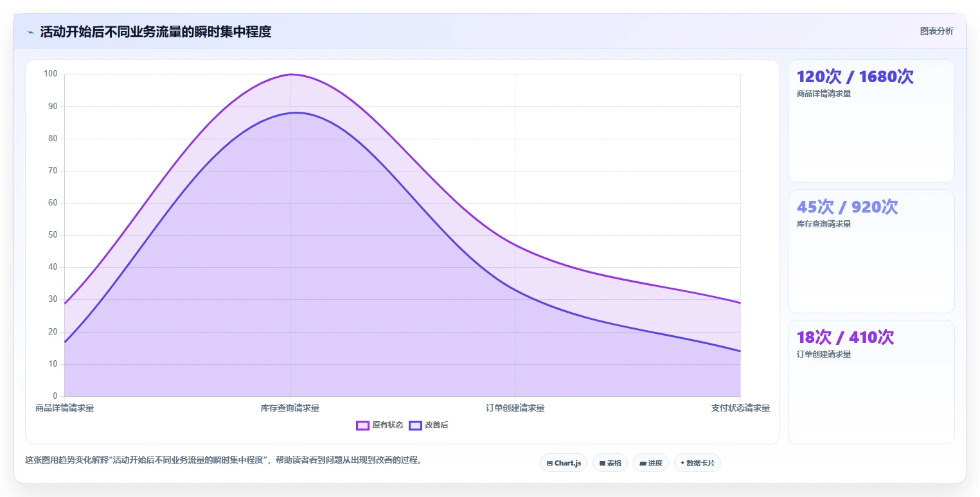This screenshot has width=980, height=497.
Task: Select the 数据卡片 tag
Action: tap(697, 463)
